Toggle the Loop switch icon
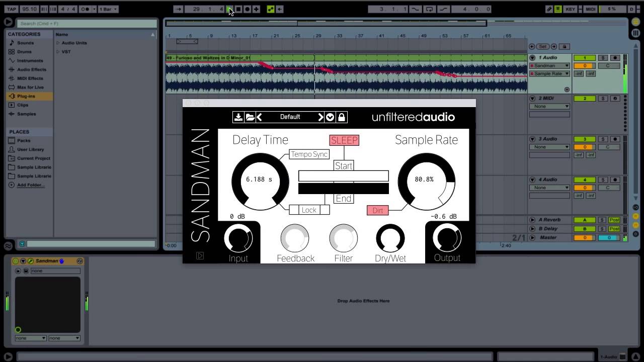 click(429, 9)
